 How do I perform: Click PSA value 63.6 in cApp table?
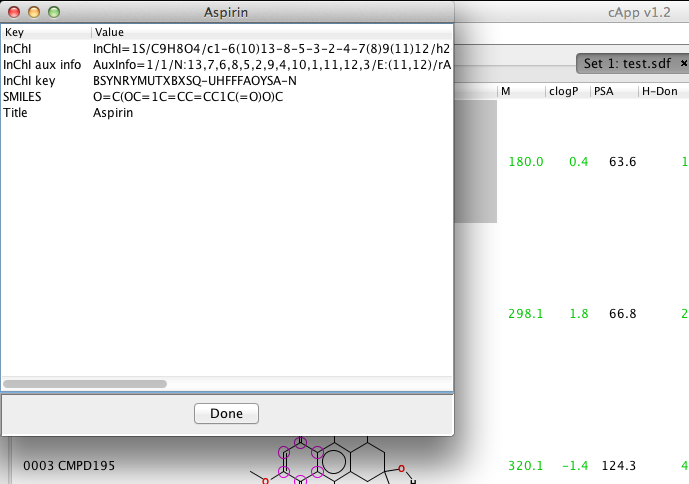pos(623,162)
